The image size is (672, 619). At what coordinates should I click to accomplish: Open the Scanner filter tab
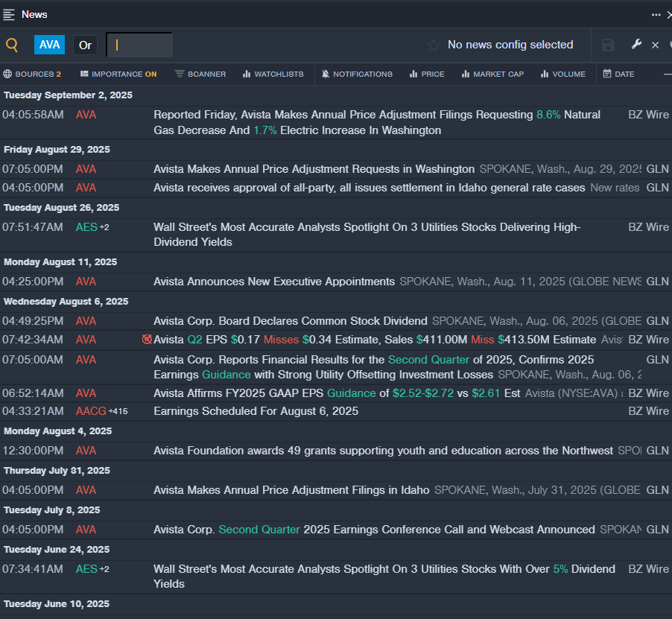(x=200, y=74)
